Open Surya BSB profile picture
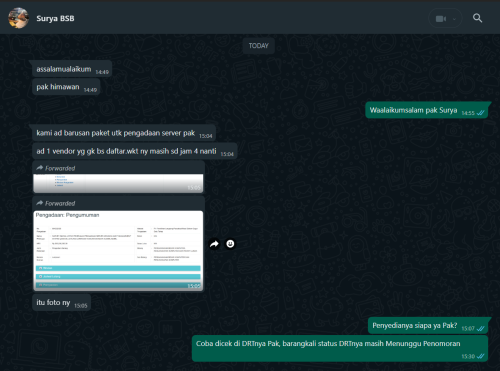 tap(18, 18)
